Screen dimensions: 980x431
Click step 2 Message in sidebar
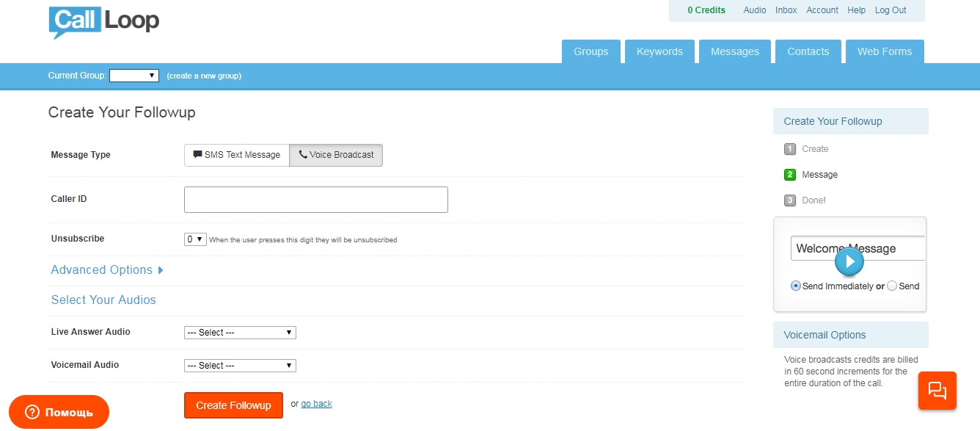(x=811, y=175)
